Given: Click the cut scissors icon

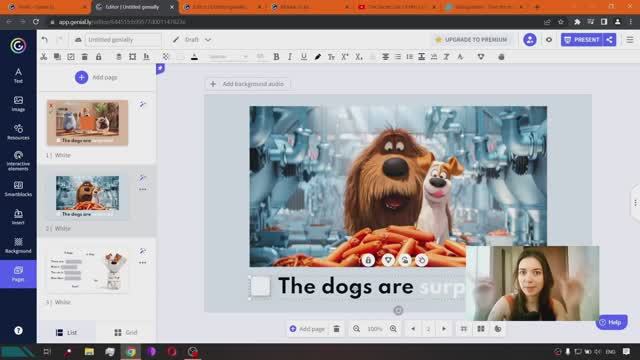Looking at the screenshot, I should click(44, 57).
